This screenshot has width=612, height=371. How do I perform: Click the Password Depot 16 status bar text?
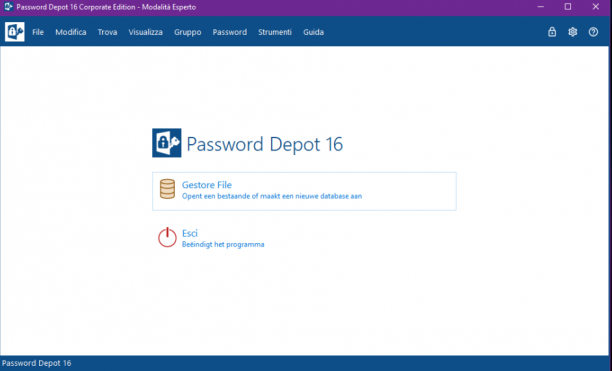[36, 363]
